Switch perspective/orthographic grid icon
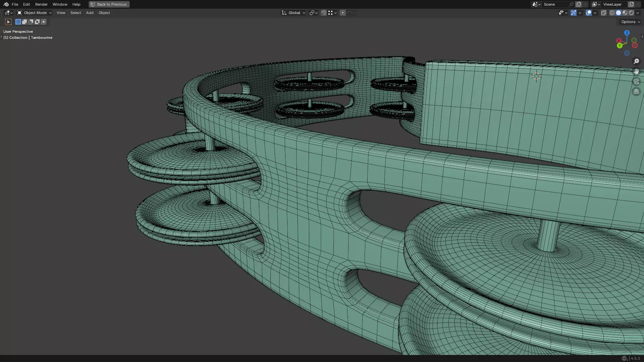This screenshot has width=644, height=362. click(x=636, y=92)
